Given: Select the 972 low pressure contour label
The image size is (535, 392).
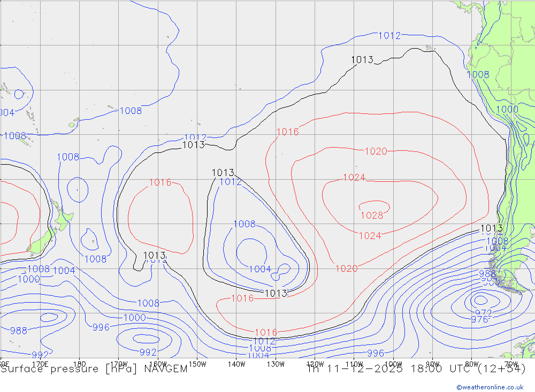Looking at the screenshot, I should 484,312.
